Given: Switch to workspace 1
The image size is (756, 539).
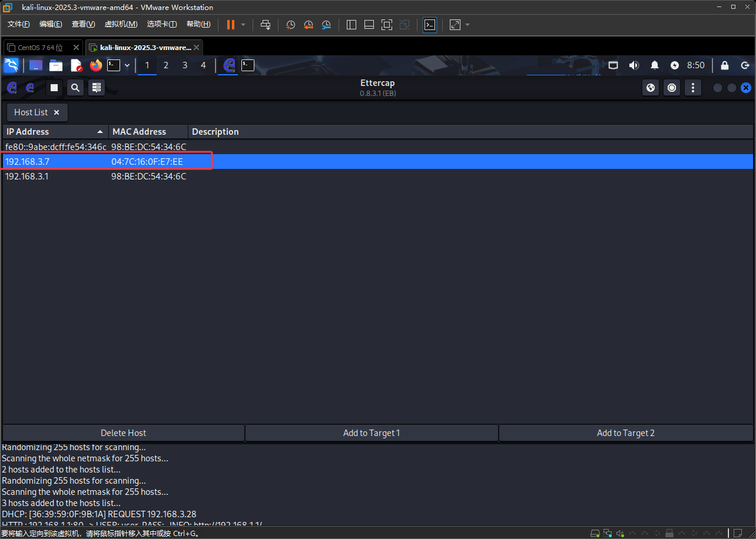Looking at the screenshot, I should 147,65.
